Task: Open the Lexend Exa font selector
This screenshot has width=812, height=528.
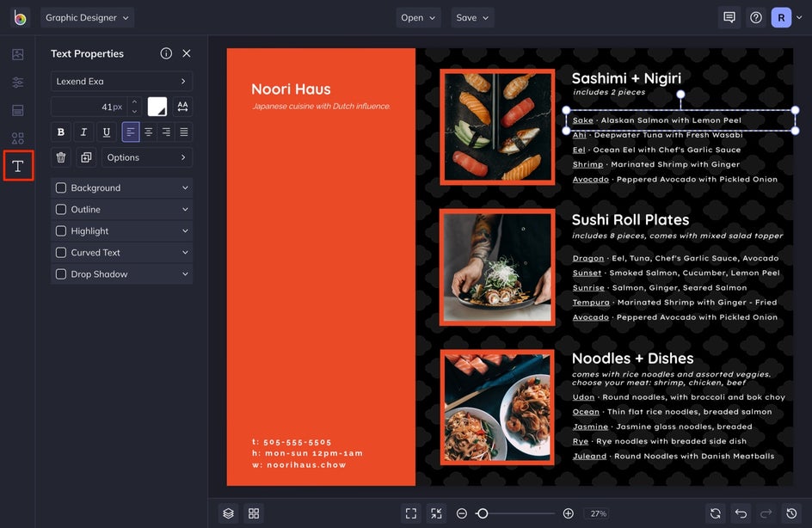Action: click(x=121, y=82)
